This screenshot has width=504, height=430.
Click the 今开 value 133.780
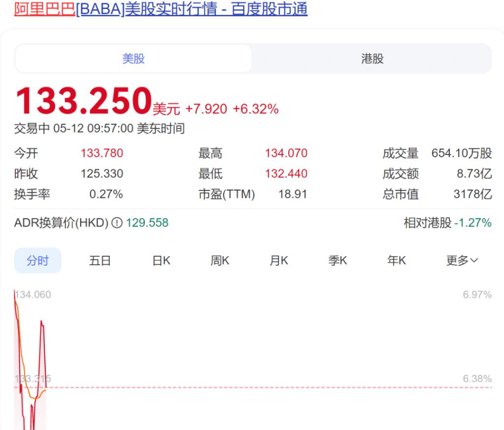pos(102,154)
